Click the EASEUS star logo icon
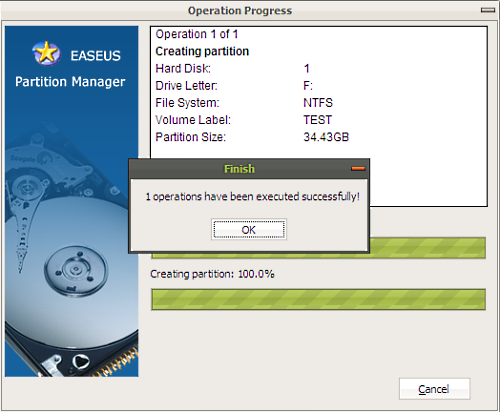Screen dimensions: 500x412 tap(46, 53)
